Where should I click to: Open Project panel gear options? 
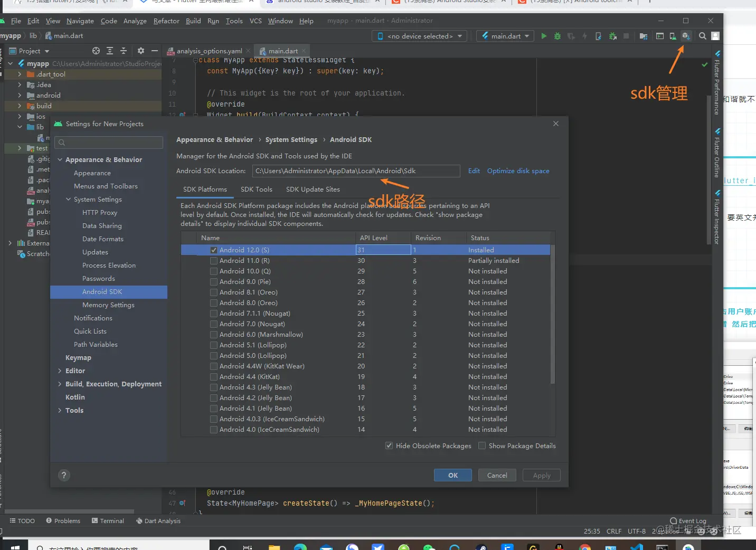tap(140, 51)
